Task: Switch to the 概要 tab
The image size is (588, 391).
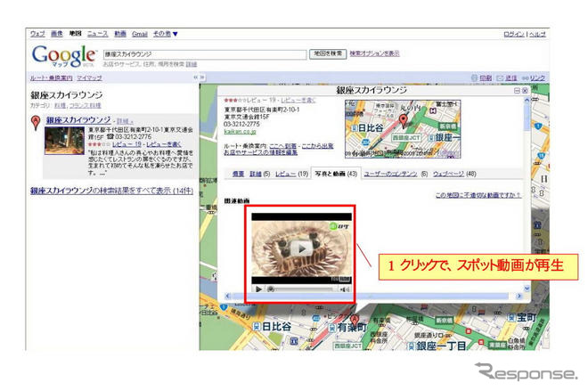Action: [238, 174]
